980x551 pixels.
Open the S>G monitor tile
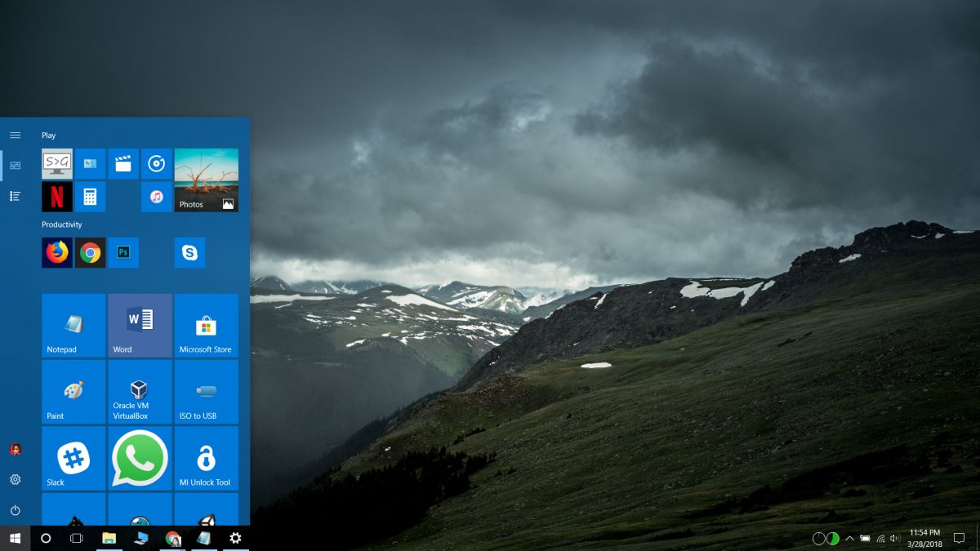pos(57,163)
